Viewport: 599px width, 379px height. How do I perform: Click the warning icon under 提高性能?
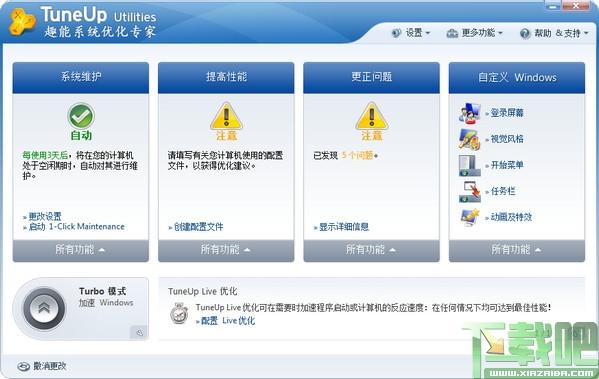point(226,116)
